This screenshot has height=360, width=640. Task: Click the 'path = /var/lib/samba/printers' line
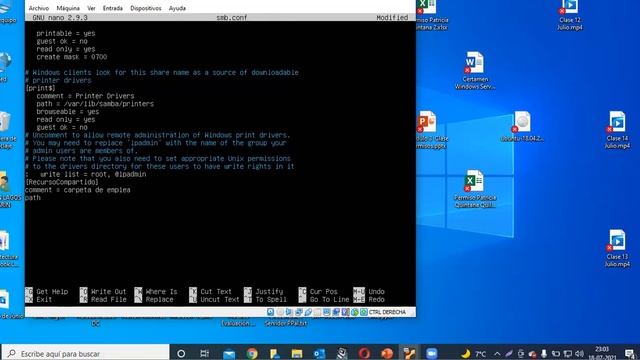95,104
